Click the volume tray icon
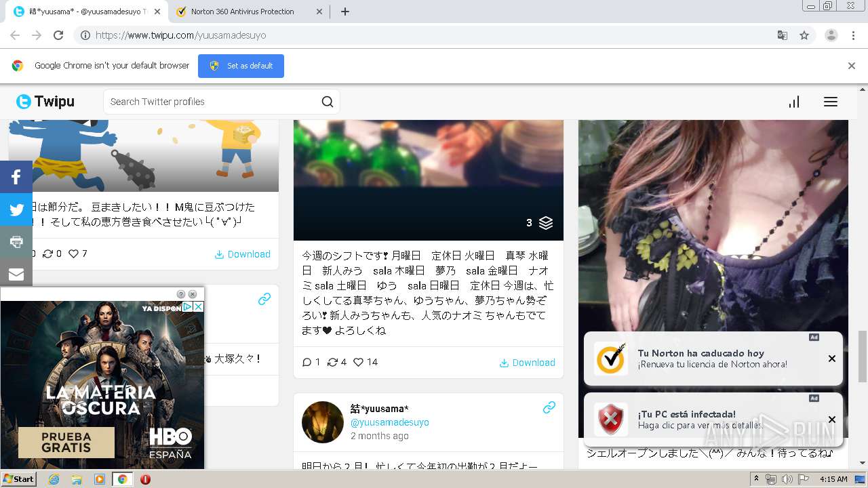Screen dimensions: 868x488 pos(787,479)
